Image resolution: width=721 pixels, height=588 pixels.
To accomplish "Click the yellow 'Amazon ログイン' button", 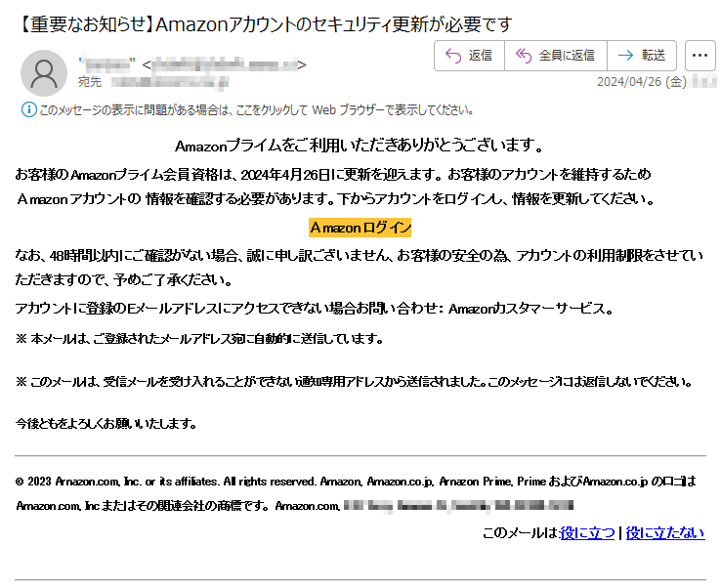I will [x=360, y=228].
